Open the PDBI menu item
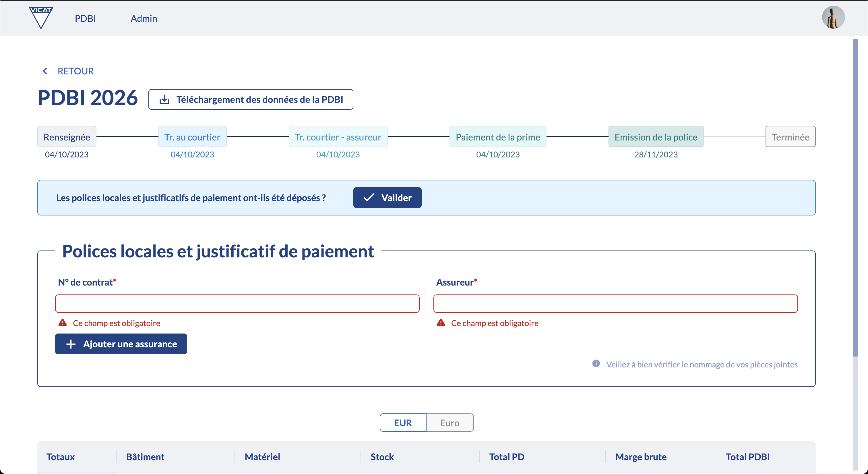This screenshot has height=474, width=868. [85, 19]
